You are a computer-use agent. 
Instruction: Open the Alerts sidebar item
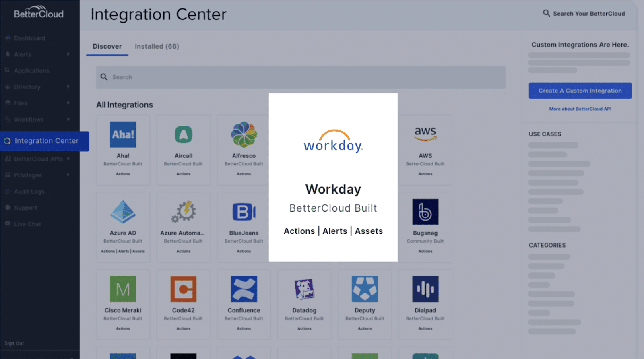coord(23,54)
